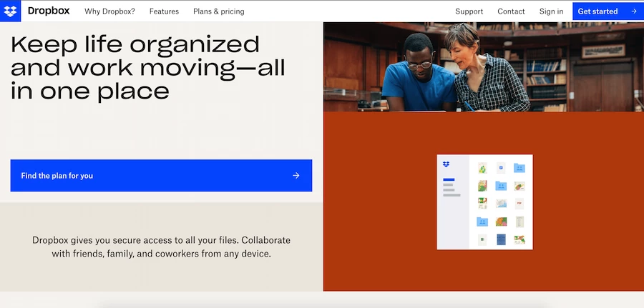This screenshot has width=644, height=308.
Task: Open the Why Dropbox? menu
Action: [x=109, y=11]
